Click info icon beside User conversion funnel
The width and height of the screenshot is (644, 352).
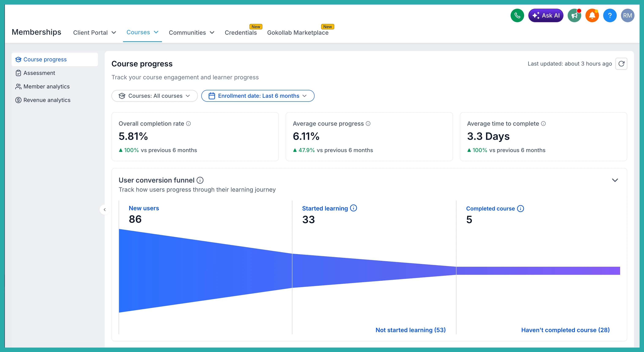click(x=200, y=180)
